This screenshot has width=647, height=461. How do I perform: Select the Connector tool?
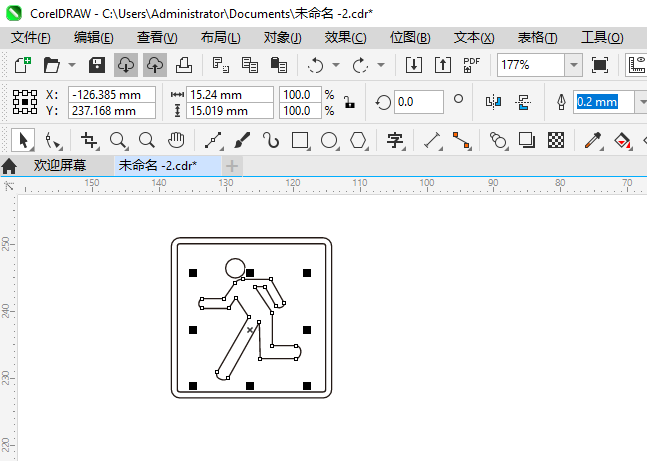(x=461, y=140)
